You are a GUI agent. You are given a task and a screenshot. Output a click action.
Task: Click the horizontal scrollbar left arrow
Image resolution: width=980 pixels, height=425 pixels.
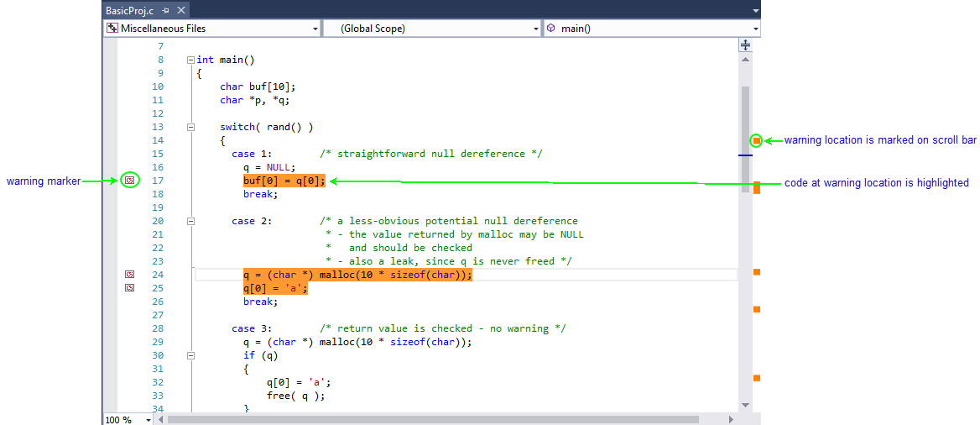[x=160, y=420]
